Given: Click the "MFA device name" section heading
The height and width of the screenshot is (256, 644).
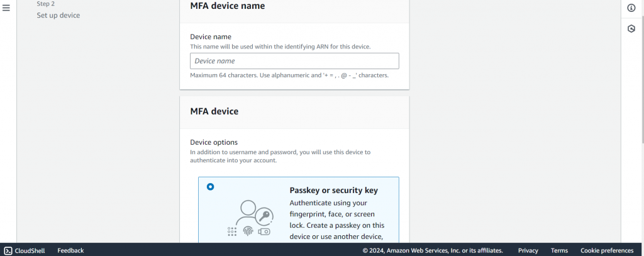Looking at the screenshot, I should point(227,6).
